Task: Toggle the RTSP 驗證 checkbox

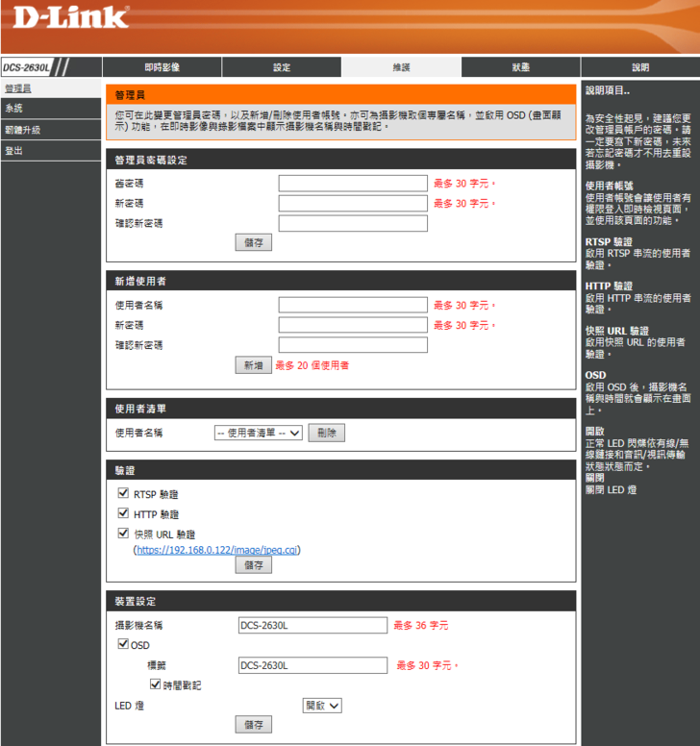Action: pos(123,493)
